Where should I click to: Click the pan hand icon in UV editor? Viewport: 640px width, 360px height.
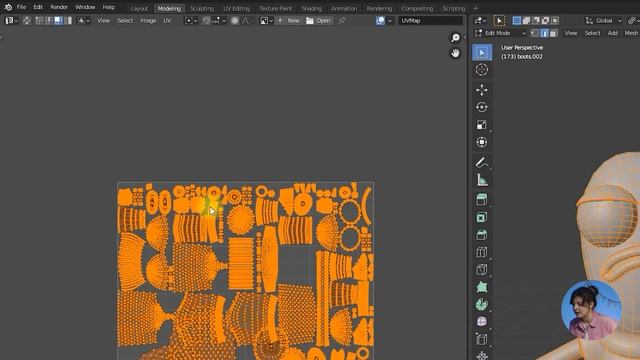pos(455,53)
